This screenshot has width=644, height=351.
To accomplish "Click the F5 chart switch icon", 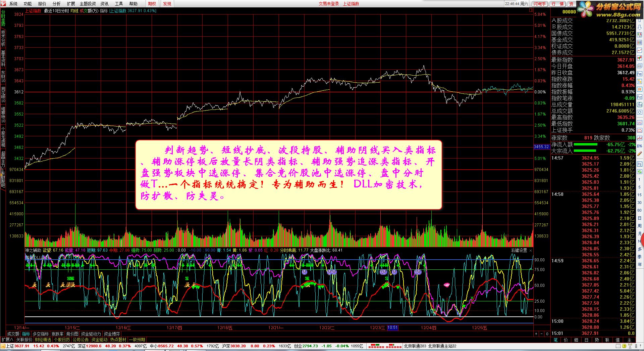I will click(x=639, y=164).
